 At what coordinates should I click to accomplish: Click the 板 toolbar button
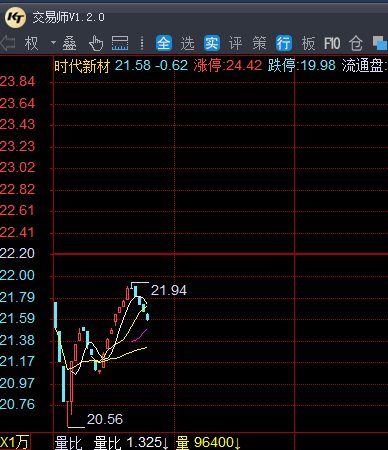coord(308,44)
